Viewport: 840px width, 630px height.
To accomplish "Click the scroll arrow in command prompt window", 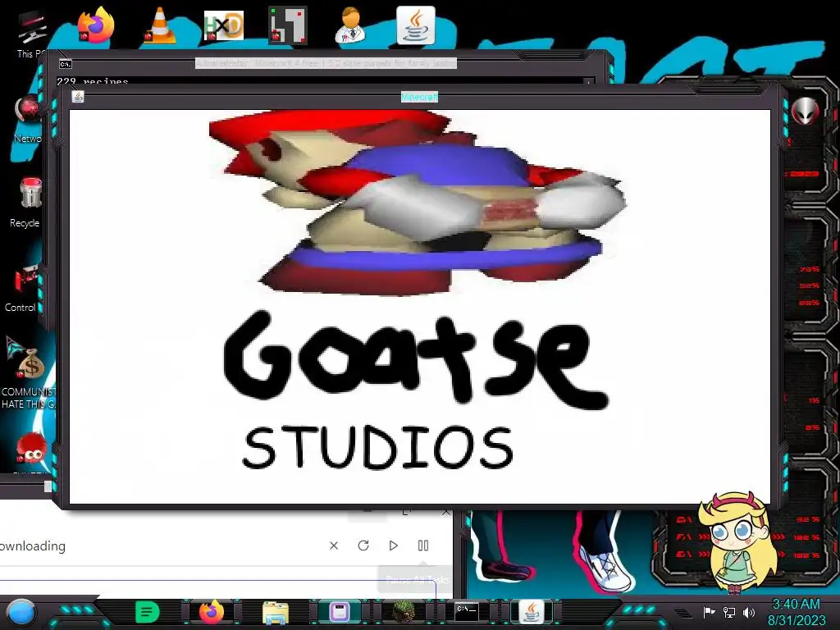I will [x=589, y=81].
